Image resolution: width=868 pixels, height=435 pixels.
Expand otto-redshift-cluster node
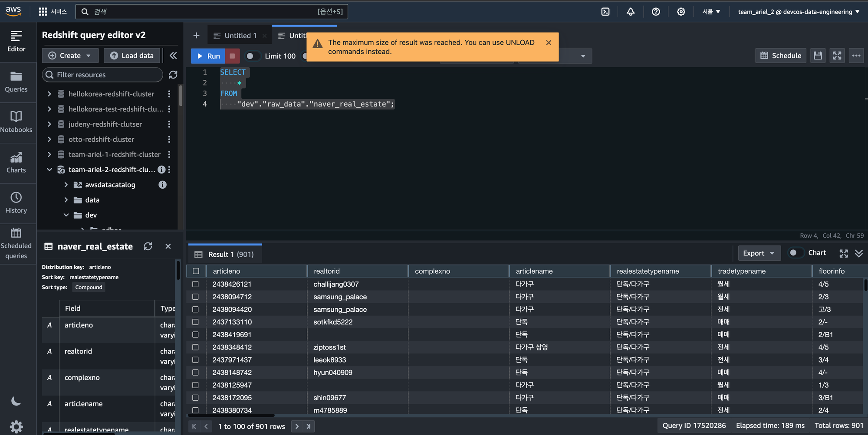pos(49,139)
